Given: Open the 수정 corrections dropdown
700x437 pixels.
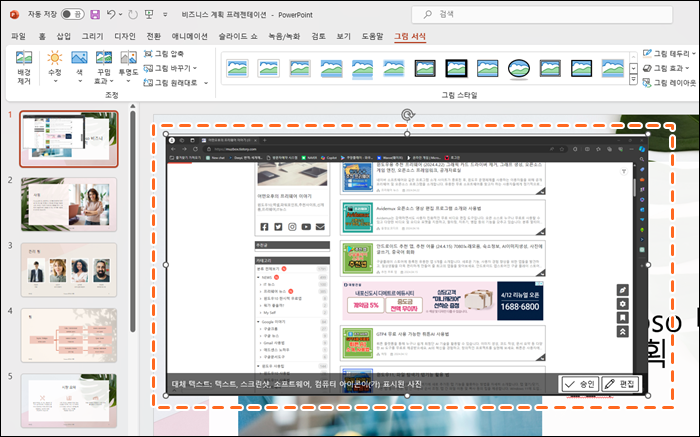Looking at the screenshot, I should (x=55, y=67).
